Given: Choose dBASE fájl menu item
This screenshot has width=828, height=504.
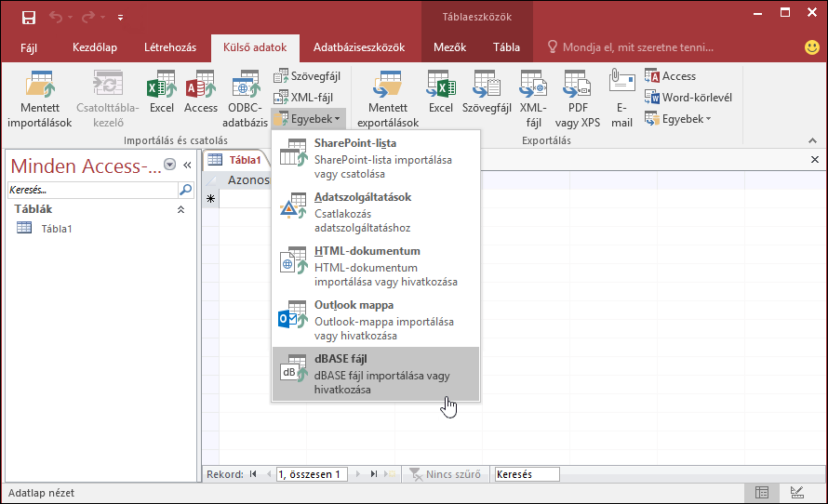Looking at the screenshot, I should point(376,374).
